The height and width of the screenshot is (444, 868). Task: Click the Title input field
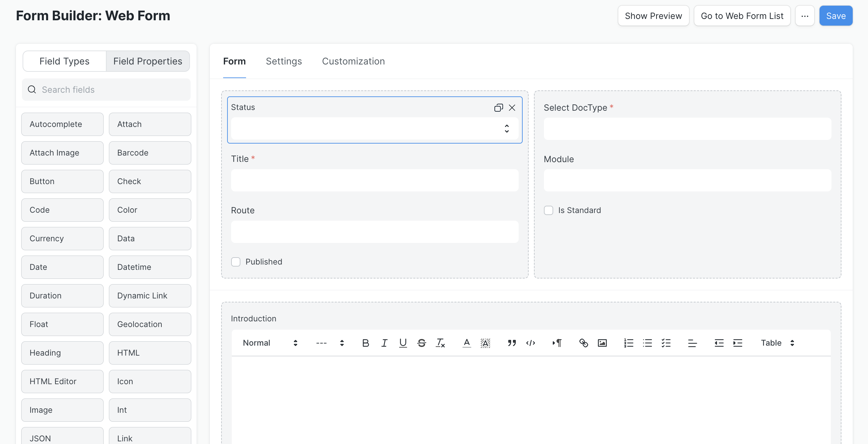tap(375, 179)
